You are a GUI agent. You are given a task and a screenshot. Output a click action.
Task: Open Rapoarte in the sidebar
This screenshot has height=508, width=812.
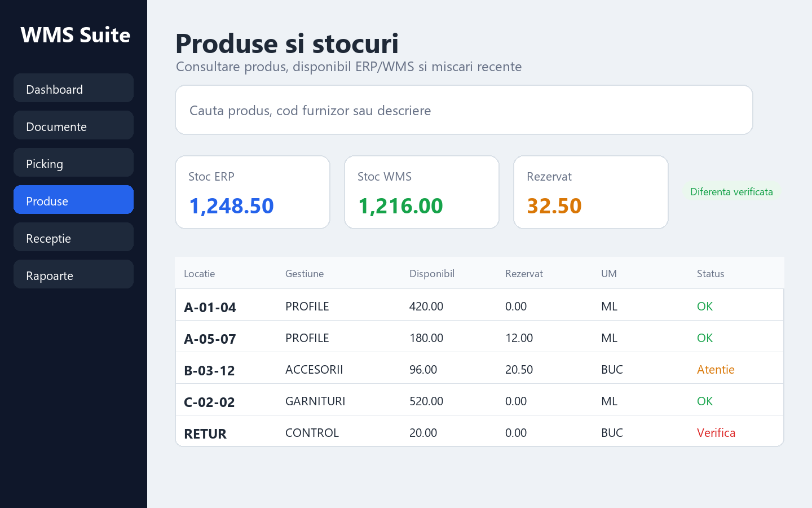(x=73, y=274)
